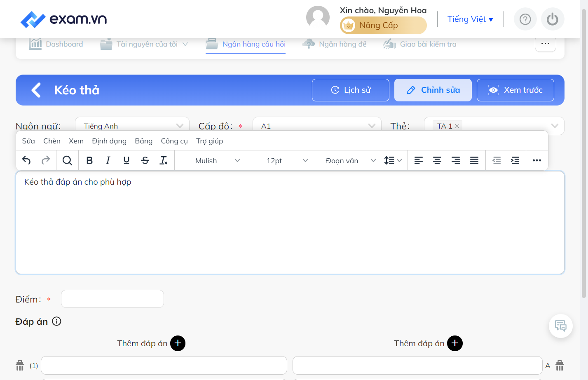Align text right
The height and width of the screenshot is (380, 588).
tap(456, 160)
